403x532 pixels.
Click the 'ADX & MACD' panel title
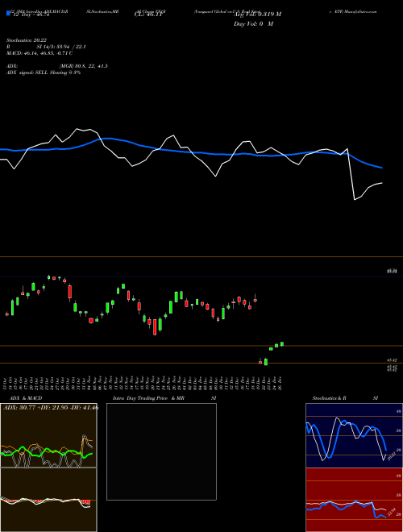[x=26, y=398]
